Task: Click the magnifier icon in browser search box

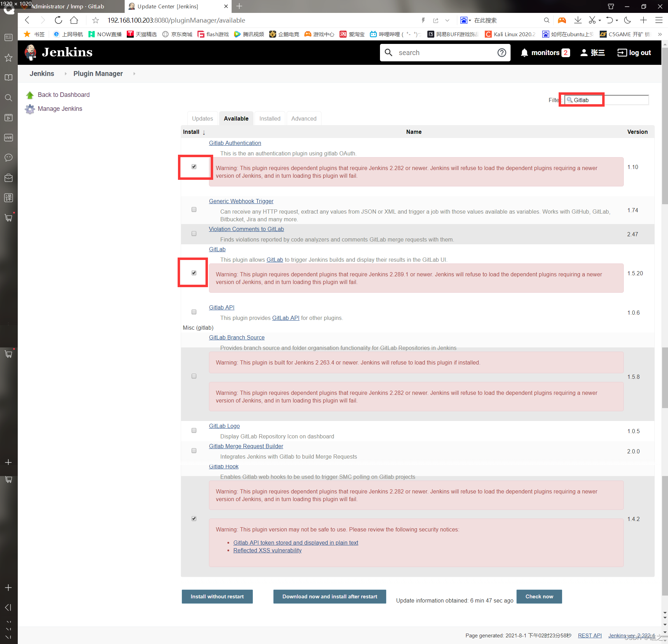Action: click(547, 20)
